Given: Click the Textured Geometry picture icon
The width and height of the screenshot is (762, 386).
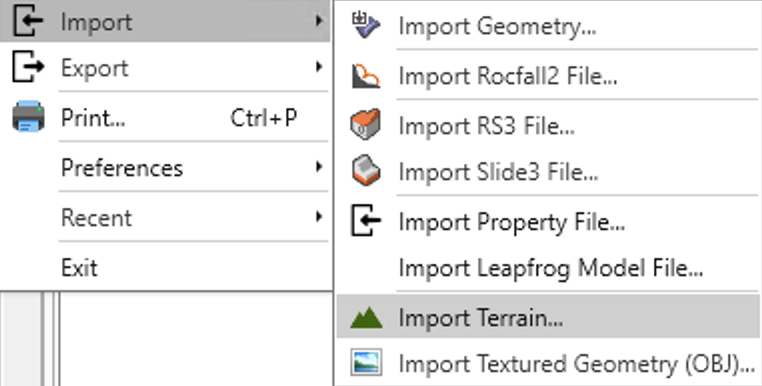Looking at the screenshot, I should [366, 363].
